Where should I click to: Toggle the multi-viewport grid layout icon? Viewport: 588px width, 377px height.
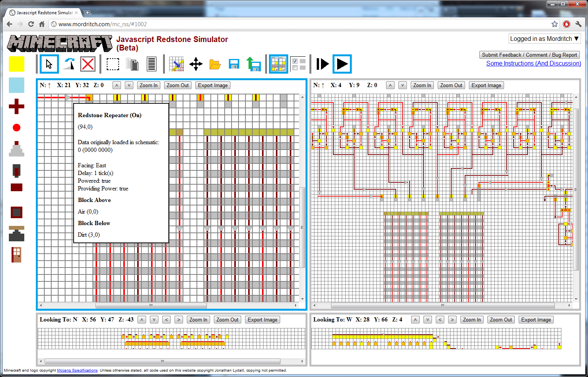click(x=279, y=64)
